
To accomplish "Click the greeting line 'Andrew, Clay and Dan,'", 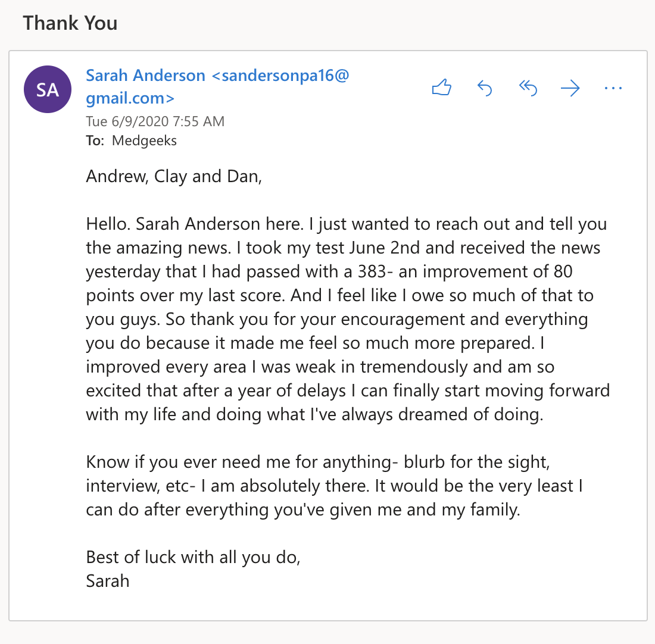I will pos(174,177).
